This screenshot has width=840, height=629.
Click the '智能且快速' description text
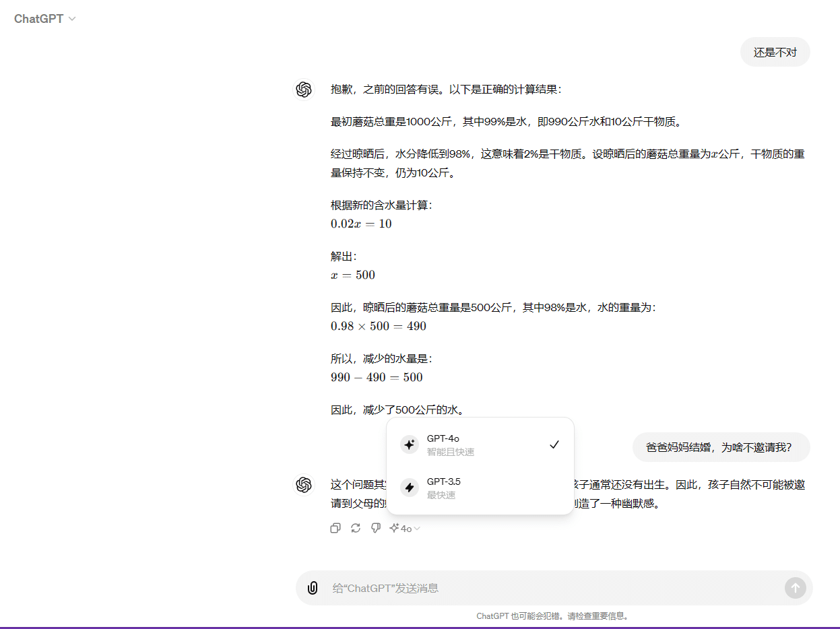pos(451,452)
